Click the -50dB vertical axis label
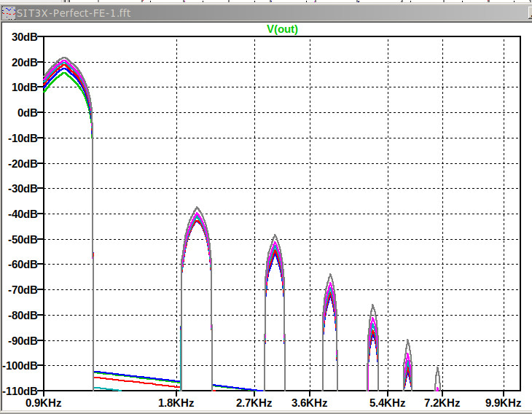532x414 pixels. (x=23, y=240)
